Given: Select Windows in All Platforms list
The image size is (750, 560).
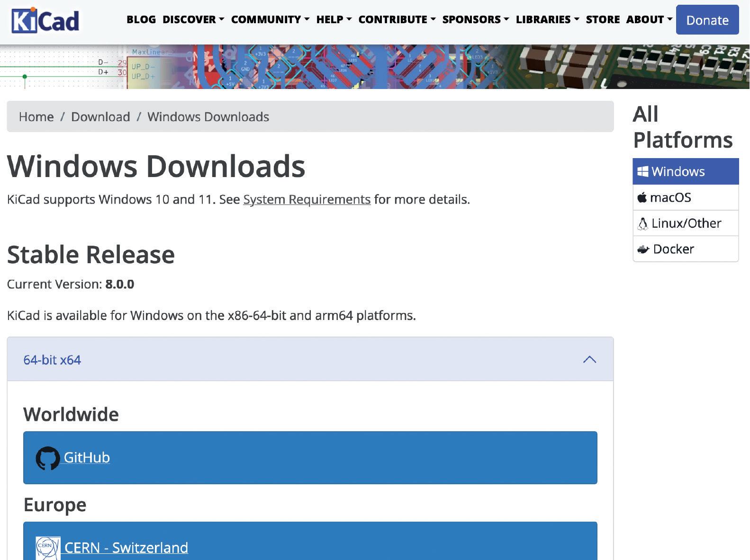Looking at the screenshot, I should click(686, 171).
